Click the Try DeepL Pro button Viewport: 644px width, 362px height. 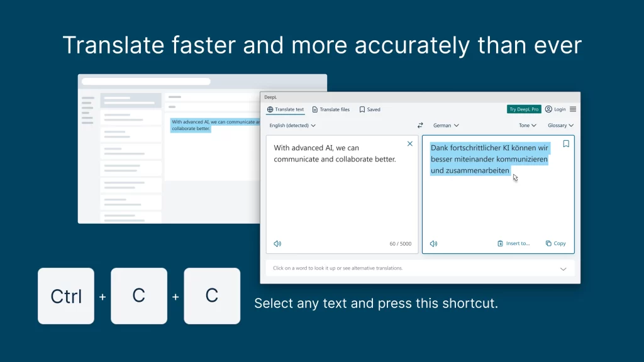[x=524, y=109]
